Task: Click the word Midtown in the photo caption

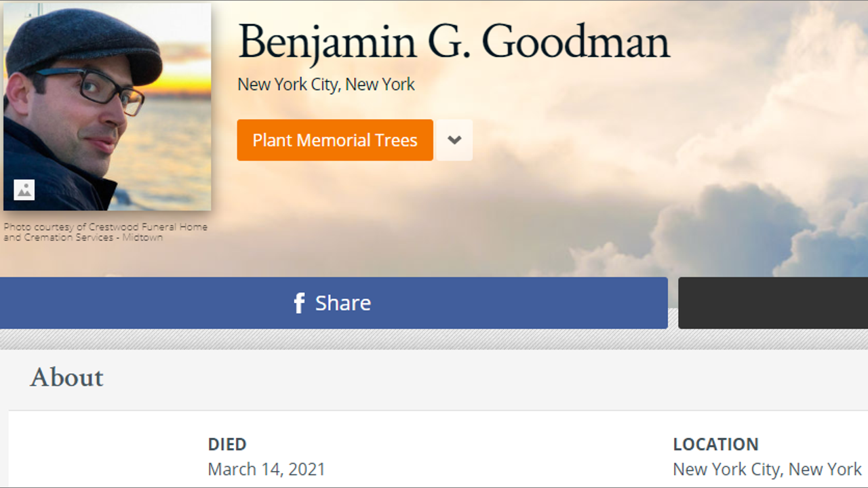Action: 142,238
